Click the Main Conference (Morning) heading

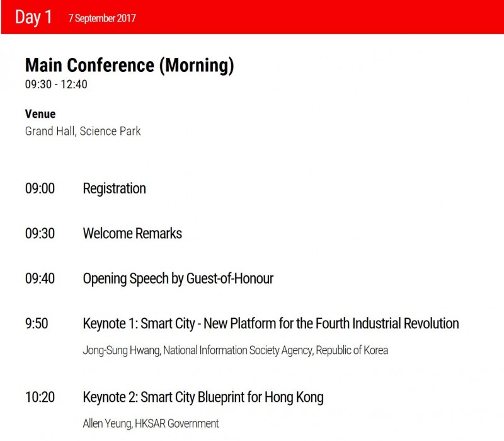129,66
